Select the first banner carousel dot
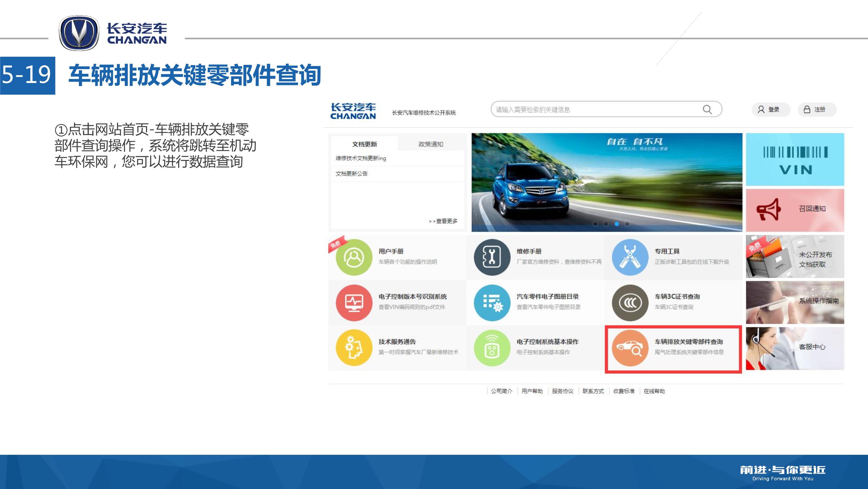868x489 pixels. tap(595, 224)
